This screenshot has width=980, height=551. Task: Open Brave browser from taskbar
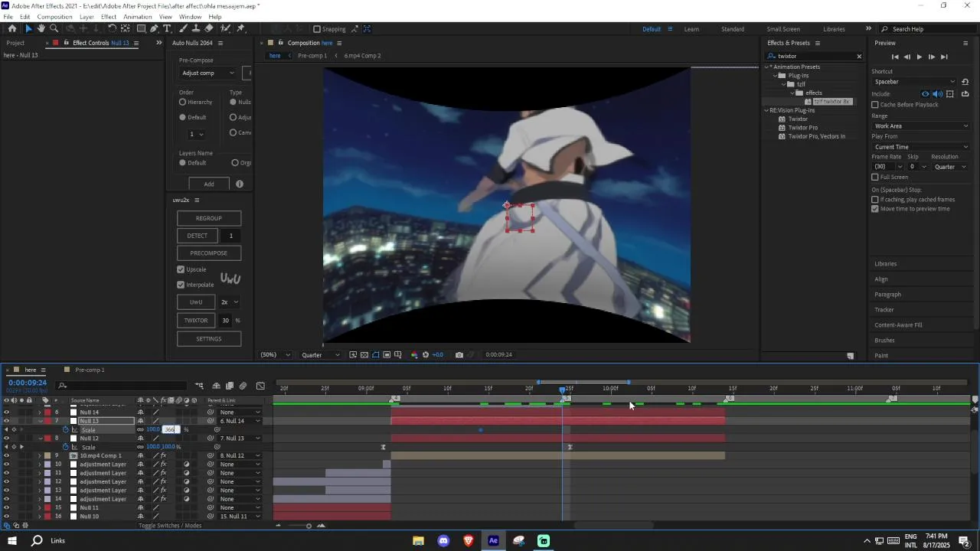tap(469, 541)
